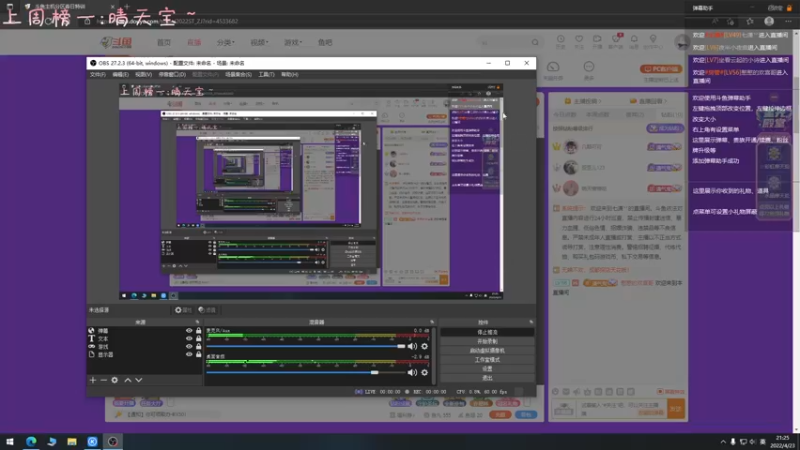Screen dimensions: 800x450
Task: Move selected source down with arrow icon
Action: (138, 380)
